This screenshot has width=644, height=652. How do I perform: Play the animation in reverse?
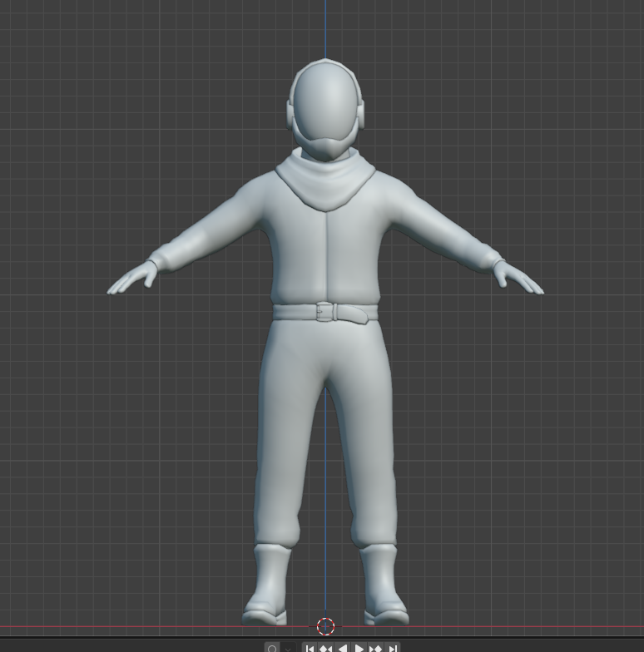tap(343, 648)
